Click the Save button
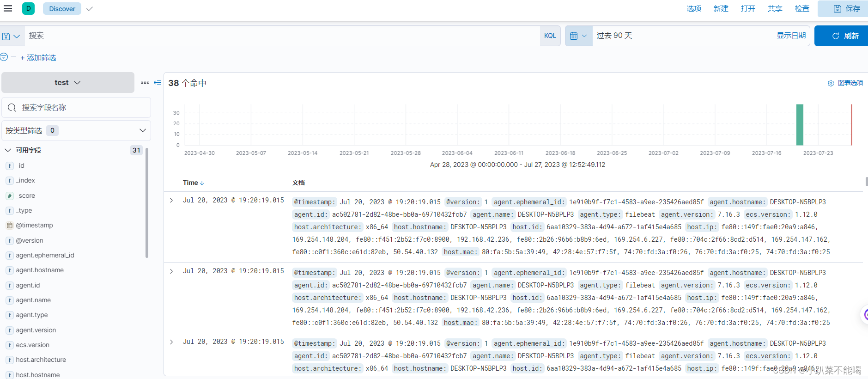The height and width of the screenshot is (379, 868). 844,9
